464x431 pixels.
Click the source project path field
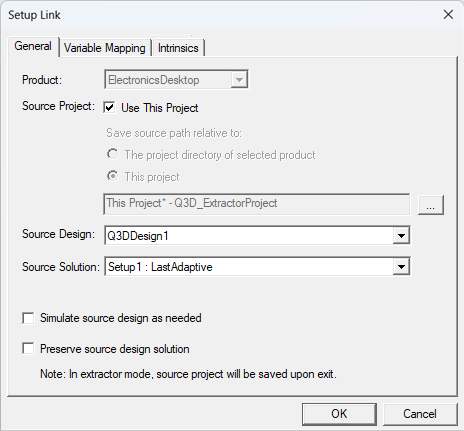(257, 204)
